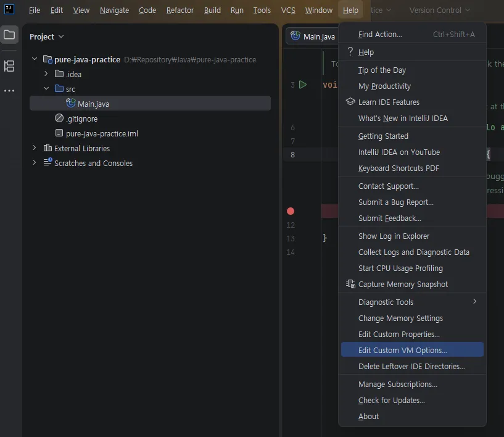Expand the .idea folder
This screenshot has height=437, width=504.
[46, 73]
